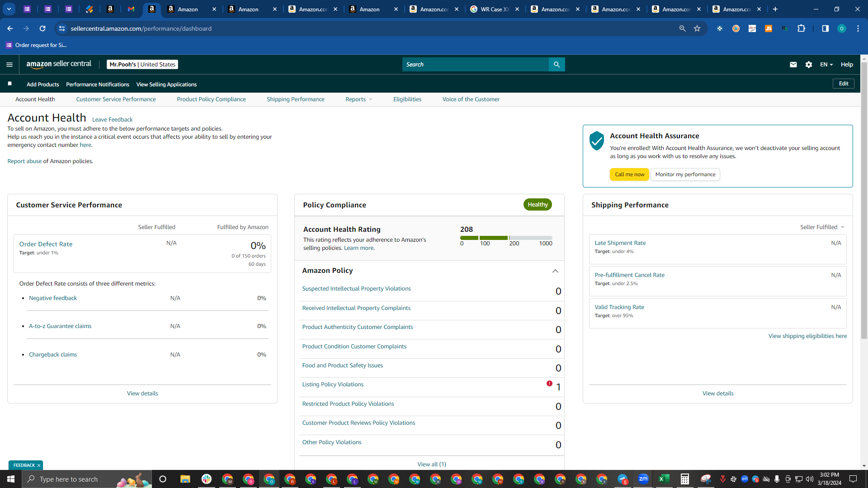Screen dimensions: 868x488
Task: Click the red alert icon beside Listing Policy Violations
Action: [549, 384]
